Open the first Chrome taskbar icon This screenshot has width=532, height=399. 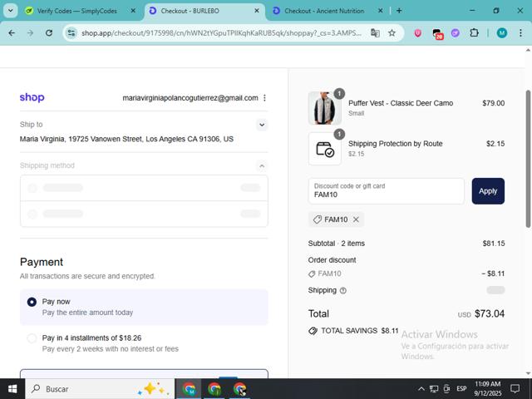pos(189,389)
